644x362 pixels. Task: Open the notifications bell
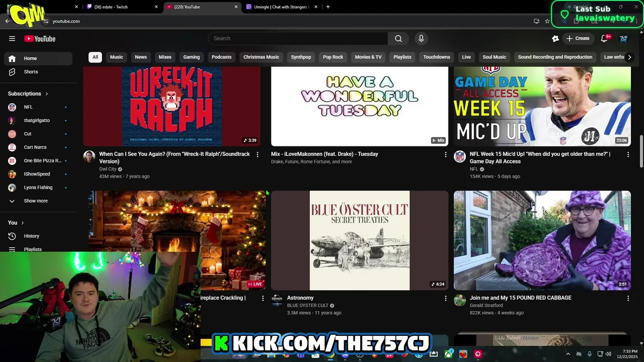click(x=605, y=39)
